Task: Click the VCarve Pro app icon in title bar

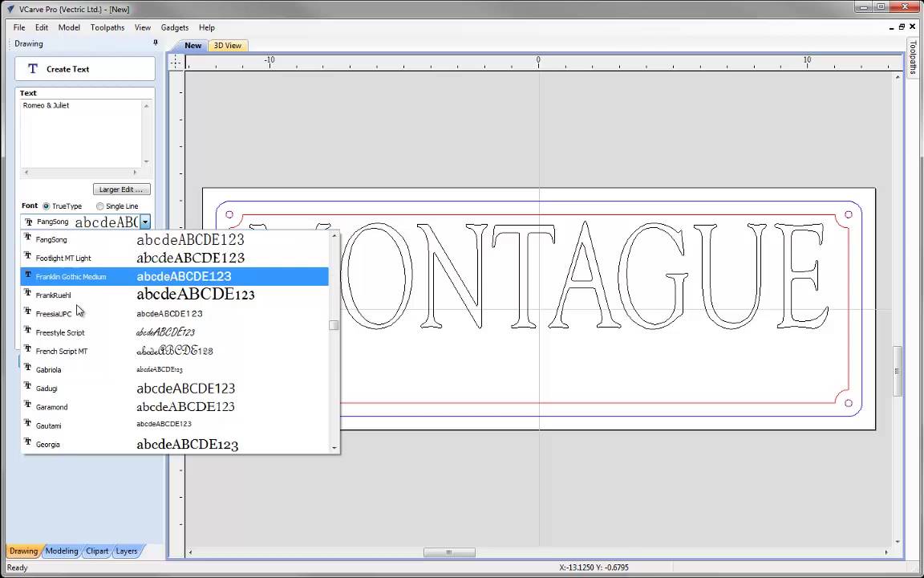Action: coord(10,9)
